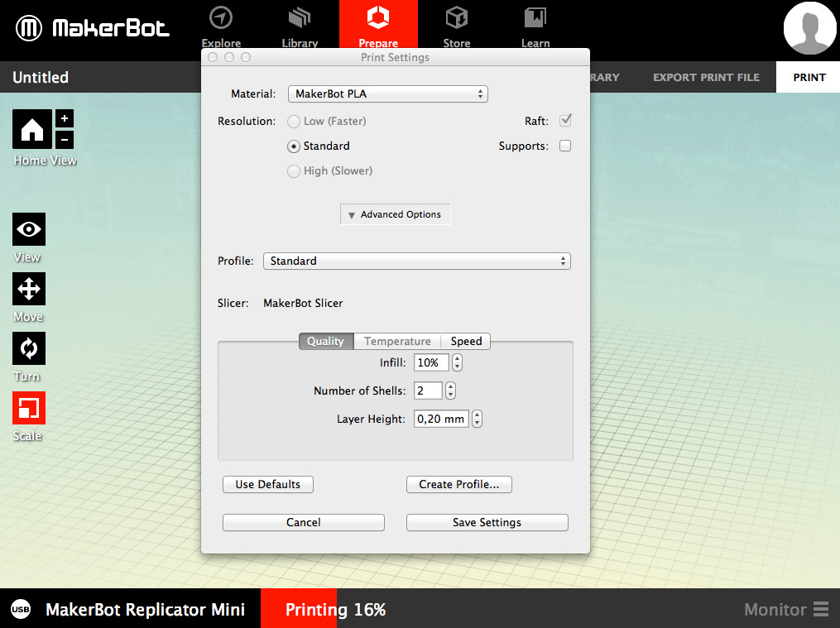Click Create Profile... button
This screenshot has height=628, width=840.
459,484
